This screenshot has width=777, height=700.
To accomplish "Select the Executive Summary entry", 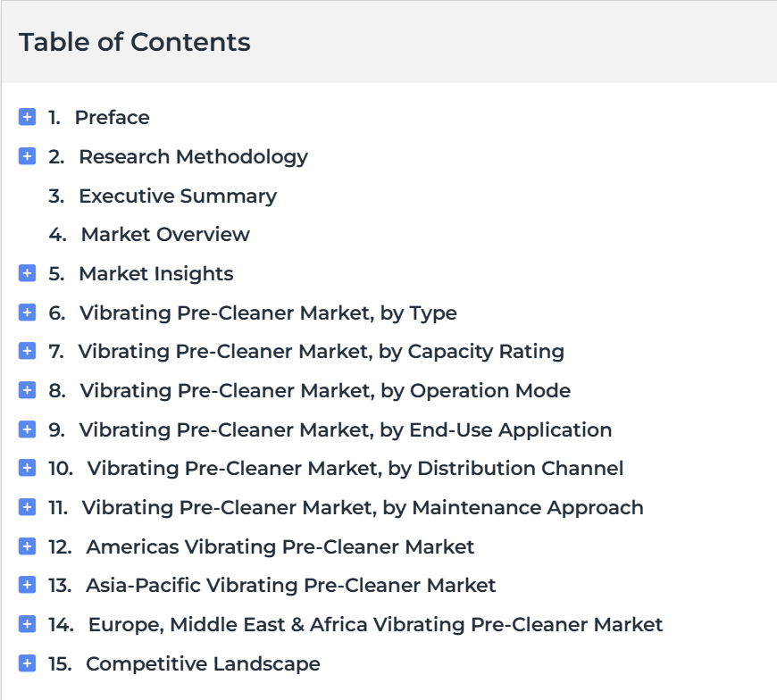I will [178, 196].
